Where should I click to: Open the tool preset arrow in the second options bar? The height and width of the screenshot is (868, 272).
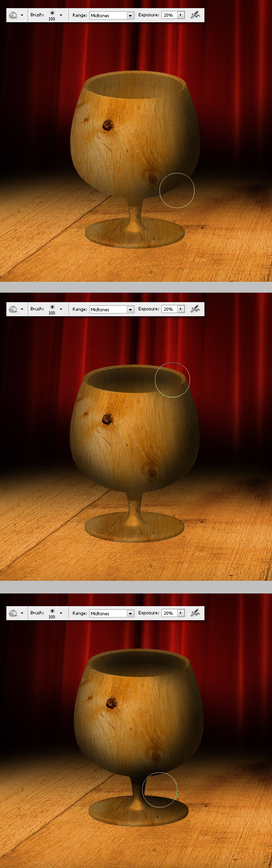click(22, 309)
